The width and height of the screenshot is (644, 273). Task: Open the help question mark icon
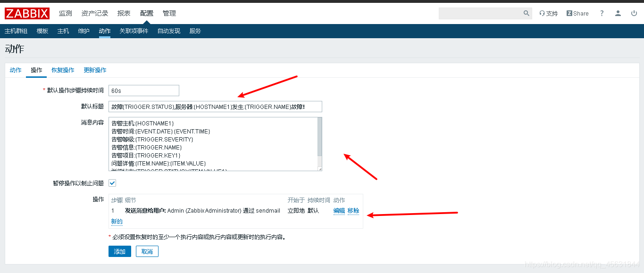click(602, 14)
